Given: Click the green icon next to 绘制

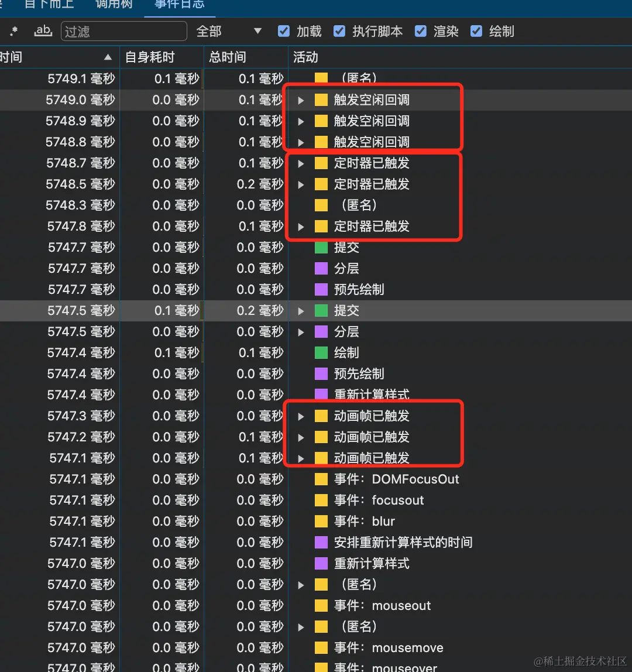Looking at the screenshot, I should 321,352.
